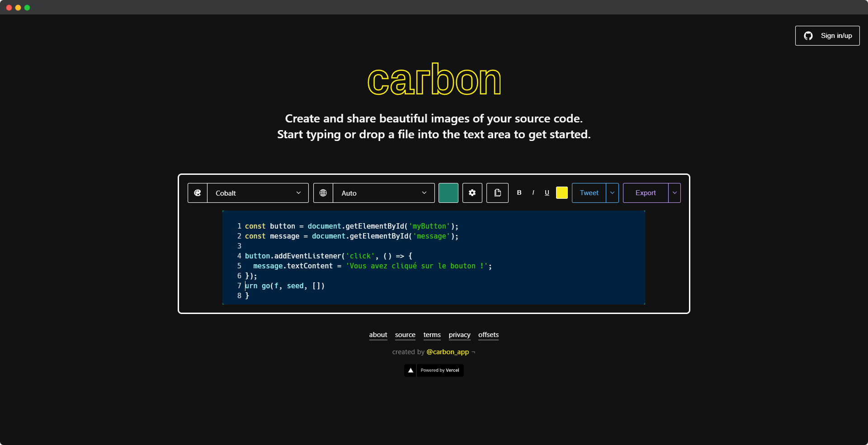Click the green window maximize dot
The image size is (868, 445).
[x=27, y=8]
